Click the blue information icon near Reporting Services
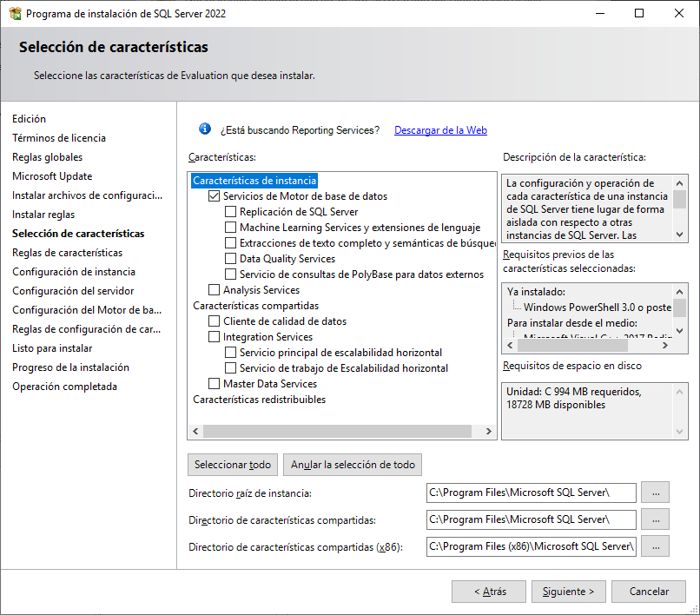 (204, 129)
